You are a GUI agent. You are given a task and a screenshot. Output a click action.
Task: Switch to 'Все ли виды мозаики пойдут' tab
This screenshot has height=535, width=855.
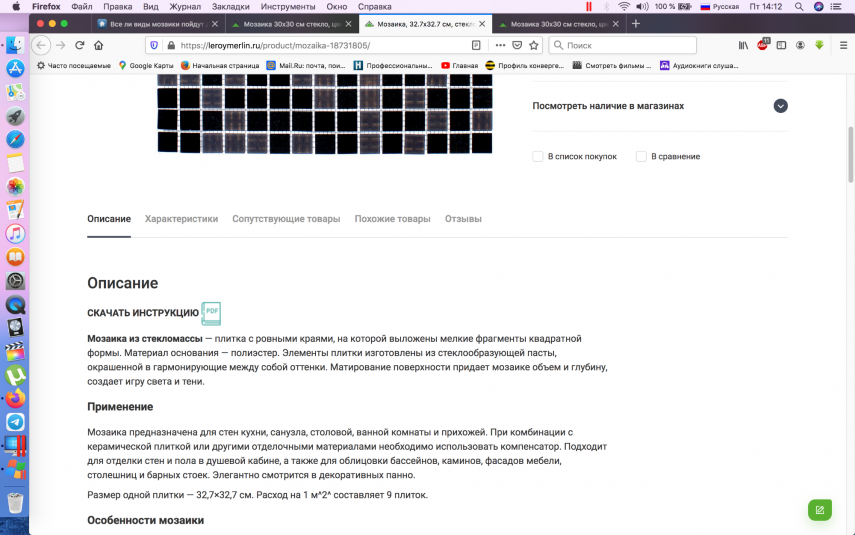click(158, 24)
